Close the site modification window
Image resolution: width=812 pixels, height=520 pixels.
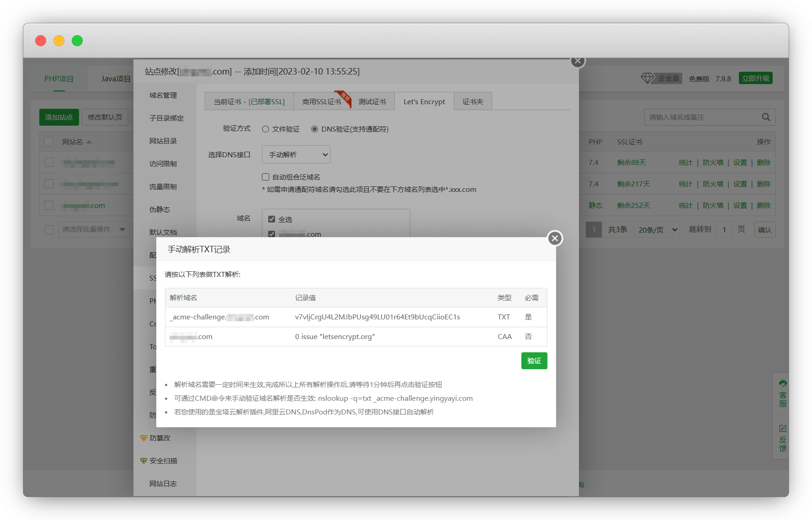point(578,61)
